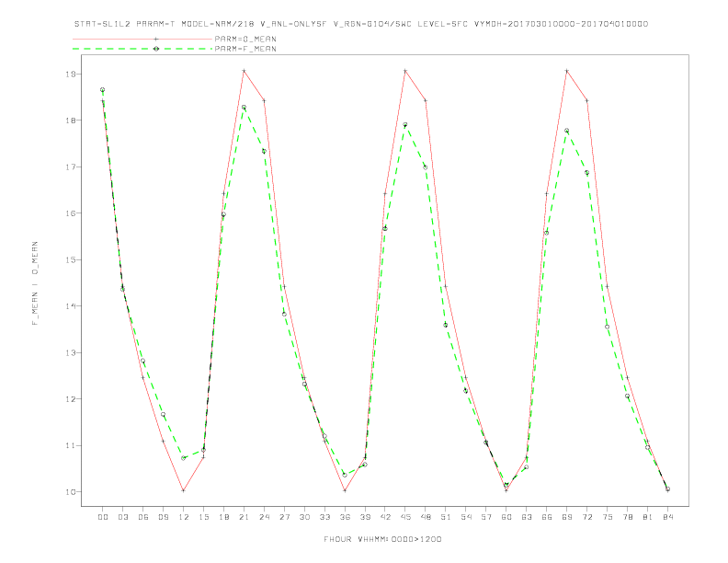Image resolution: width=728 pixels, height=563 pixels.
Task: Click the O_MEAN peak marker at hour 45
Action: pos(405,71)
